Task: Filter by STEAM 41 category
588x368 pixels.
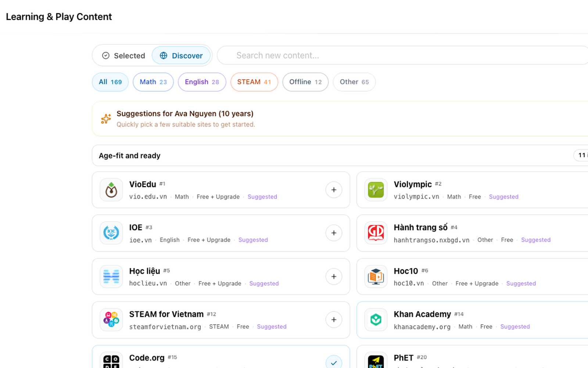Action: (x=254, y=82)
